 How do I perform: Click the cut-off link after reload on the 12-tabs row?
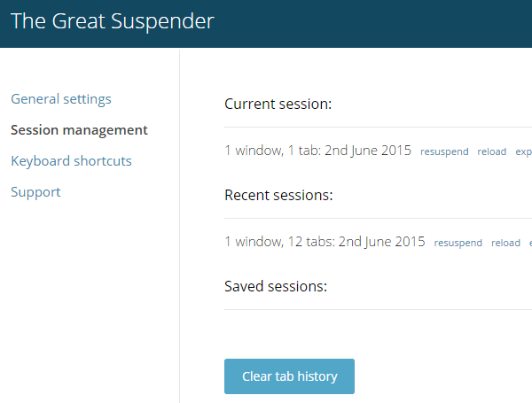point(530,243)
